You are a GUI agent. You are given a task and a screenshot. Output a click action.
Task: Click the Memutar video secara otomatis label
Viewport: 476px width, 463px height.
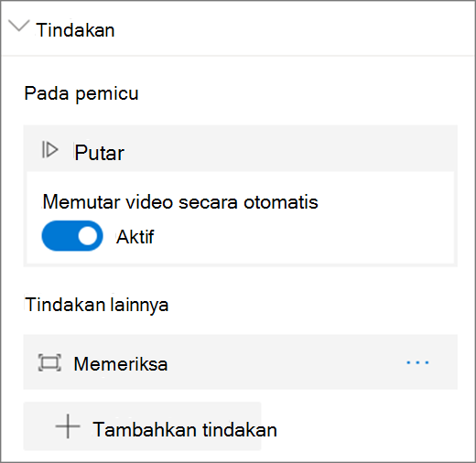pyautogui.click(x=180, y=202)
